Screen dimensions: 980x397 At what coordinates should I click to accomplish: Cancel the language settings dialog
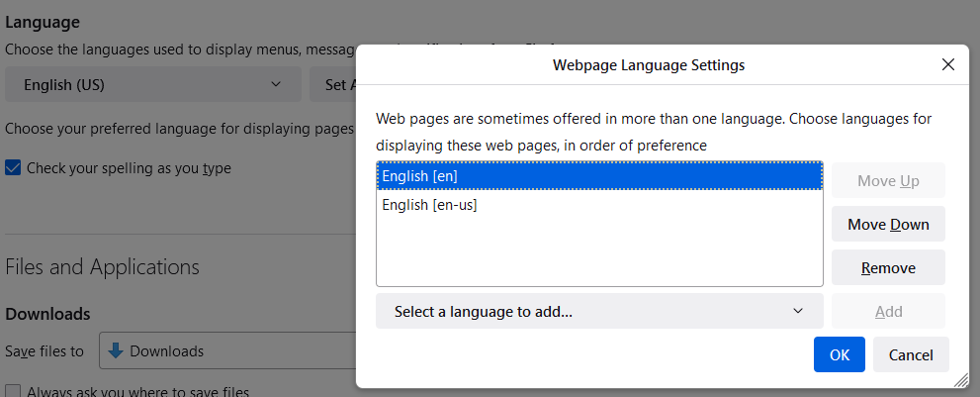point(911,354)
